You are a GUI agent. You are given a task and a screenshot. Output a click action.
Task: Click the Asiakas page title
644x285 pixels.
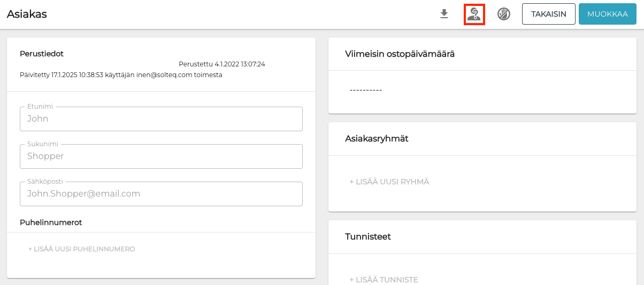click(27, 14)
